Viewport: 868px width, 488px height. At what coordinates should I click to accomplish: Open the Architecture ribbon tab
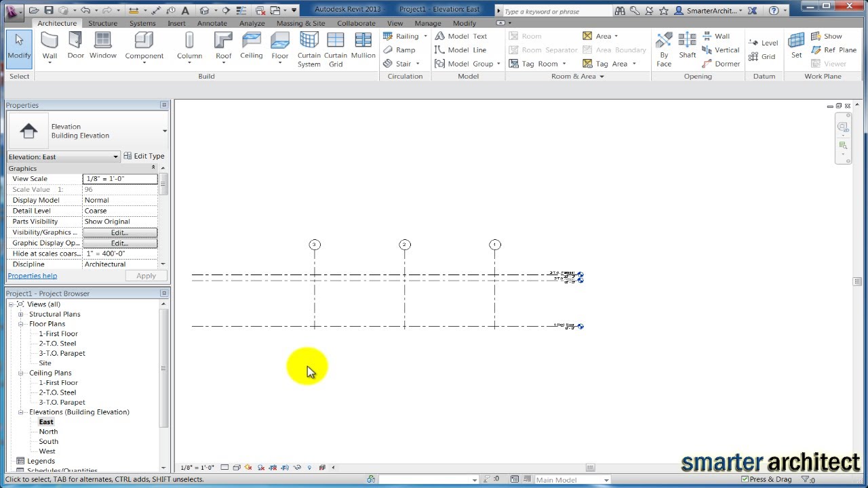(57, 23)
